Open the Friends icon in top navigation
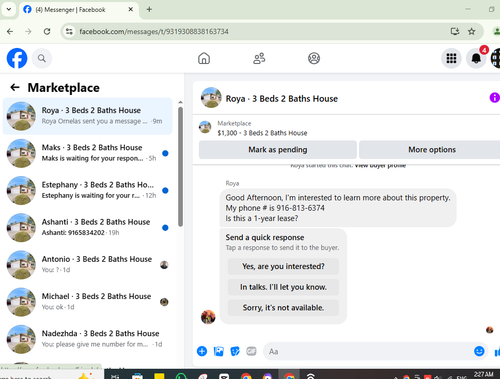Image resolution: width=500 pixels, height=379 pixels. pyautogui.click(x=259, y=58)
